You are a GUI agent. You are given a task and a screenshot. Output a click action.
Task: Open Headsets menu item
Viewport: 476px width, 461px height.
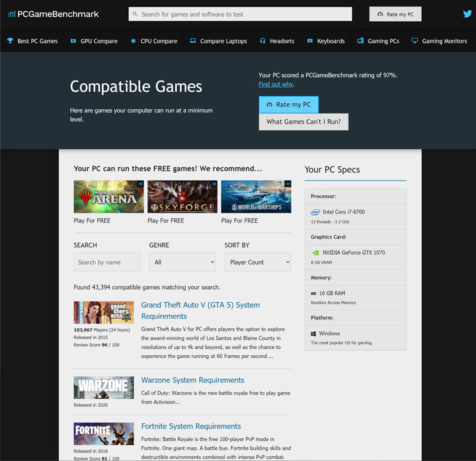[277, 41]
